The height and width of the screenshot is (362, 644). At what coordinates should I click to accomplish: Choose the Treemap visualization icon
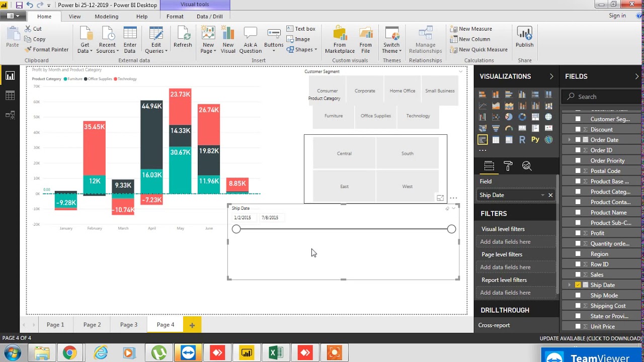pos(535,117)
